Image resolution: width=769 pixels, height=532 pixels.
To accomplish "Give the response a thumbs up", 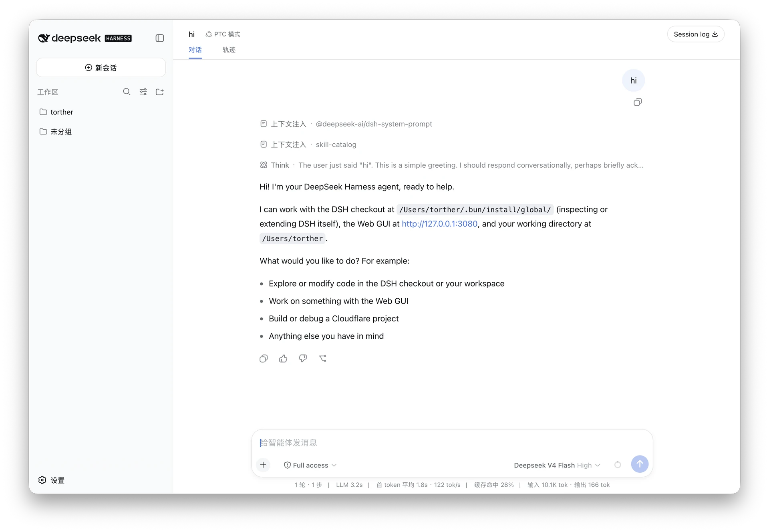I will point(283,358).
